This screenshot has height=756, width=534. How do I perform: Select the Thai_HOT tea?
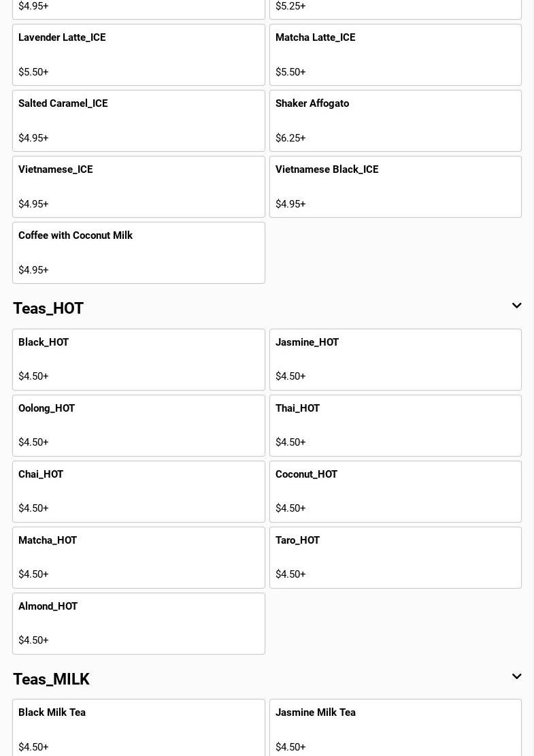[395, 426]
